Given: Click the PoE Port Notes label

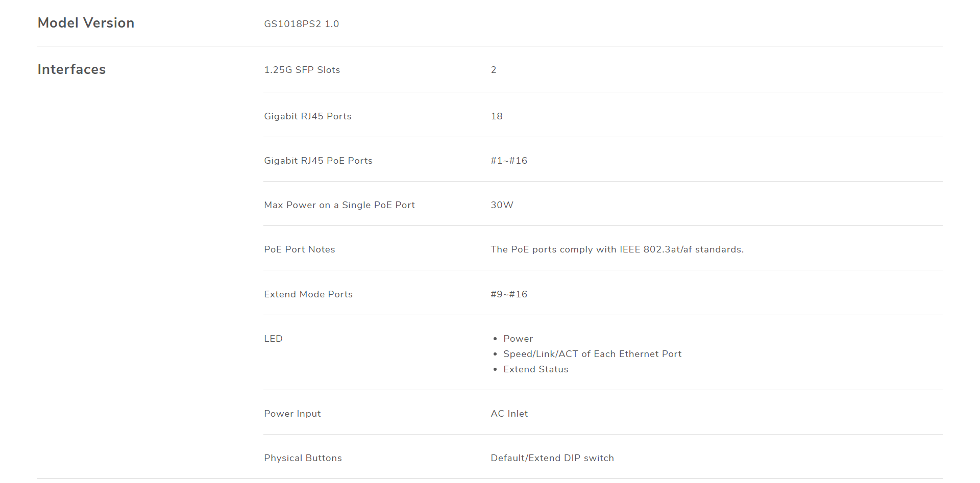Looking at the screenshot, I should click(x=300, y=249).
